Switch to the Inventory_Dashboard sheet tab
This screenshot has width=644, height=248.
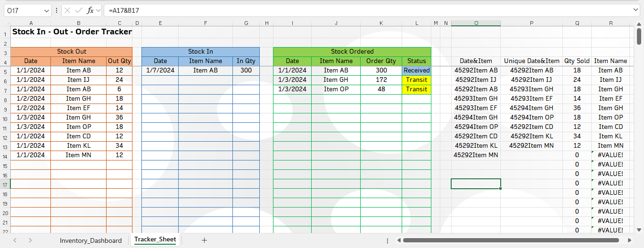tap(91, 240)
